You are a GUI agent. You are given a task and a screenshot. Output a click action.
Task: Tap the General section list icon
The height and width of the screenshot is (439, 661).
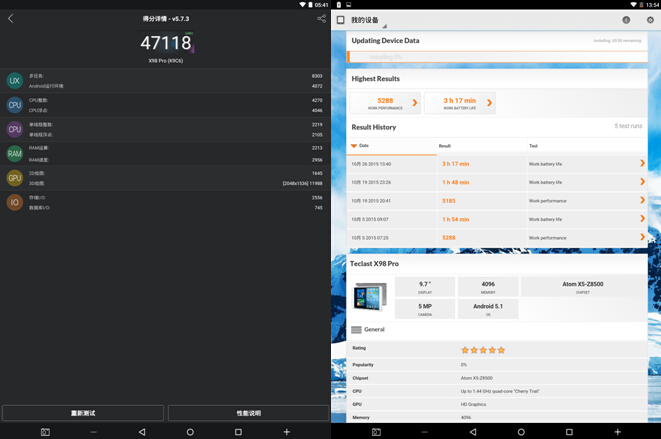pyautogui.click(x=356, y=330)
